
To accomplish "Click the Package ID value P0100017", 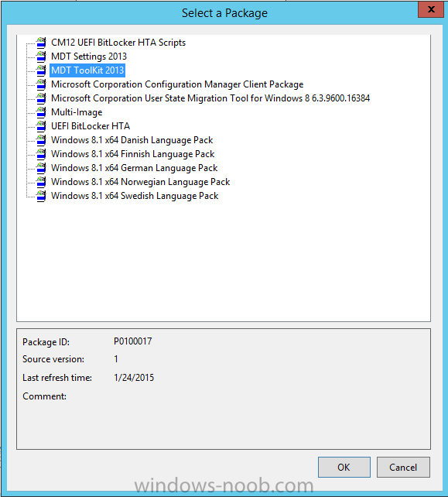I will pyautogui.click(x=133, y=341).
